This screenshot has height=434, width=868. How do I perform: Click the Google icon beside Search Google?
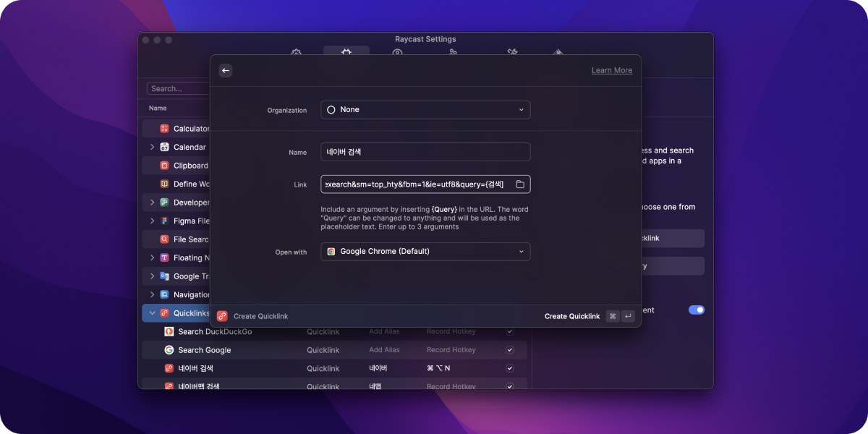pyautogui.click(x=169, y=350)
